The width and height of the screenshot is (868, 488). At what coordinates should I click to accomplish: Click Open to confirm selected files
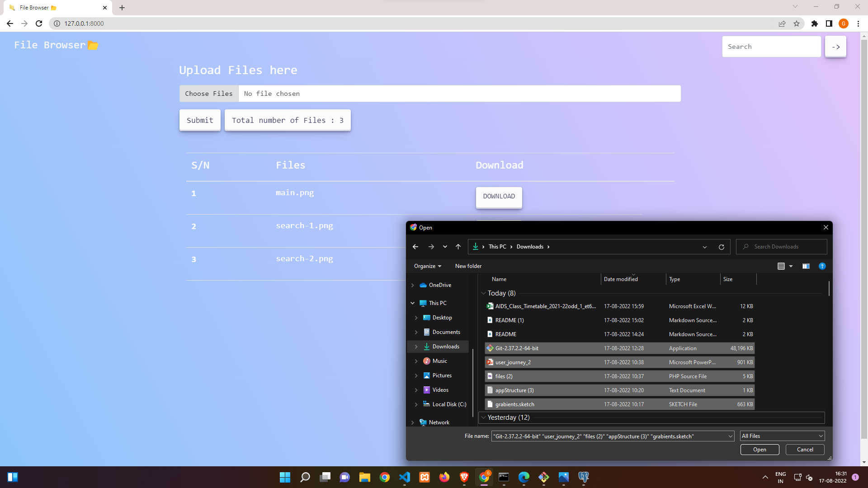[759, 450]
